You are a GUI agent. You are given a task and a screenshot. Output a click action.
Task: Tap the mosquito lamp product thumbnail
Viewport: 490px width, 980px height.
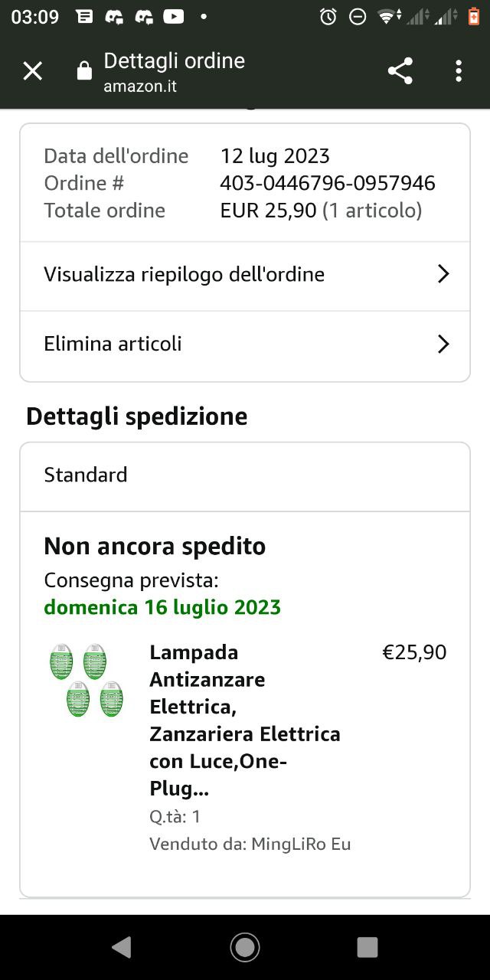(x=87, y=680)
